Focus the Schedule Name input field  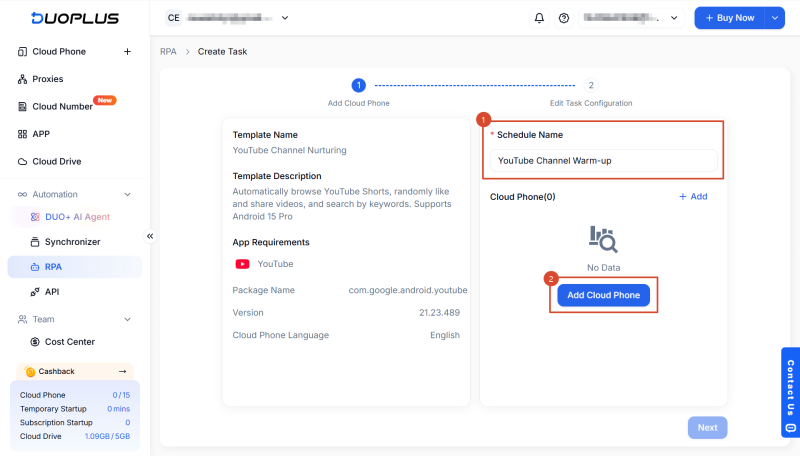point(604,161)
